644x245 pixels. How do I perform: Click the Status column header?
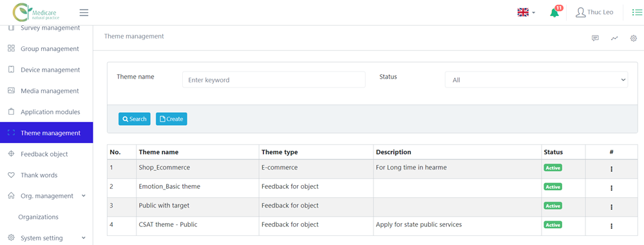pyautogui.click(x=563, y=152)
